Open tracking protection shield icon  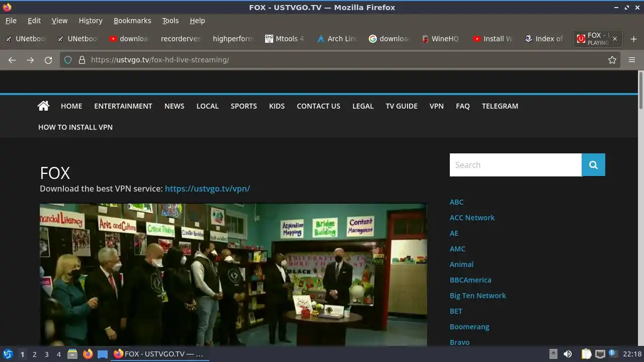[x=68, y=60]
